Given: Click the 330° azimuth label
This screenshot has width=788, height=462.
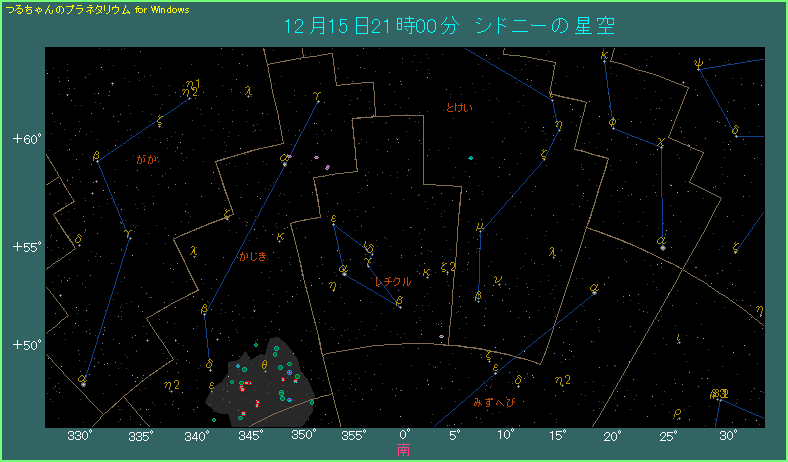Looking at the screenshot, I should 79,435.
